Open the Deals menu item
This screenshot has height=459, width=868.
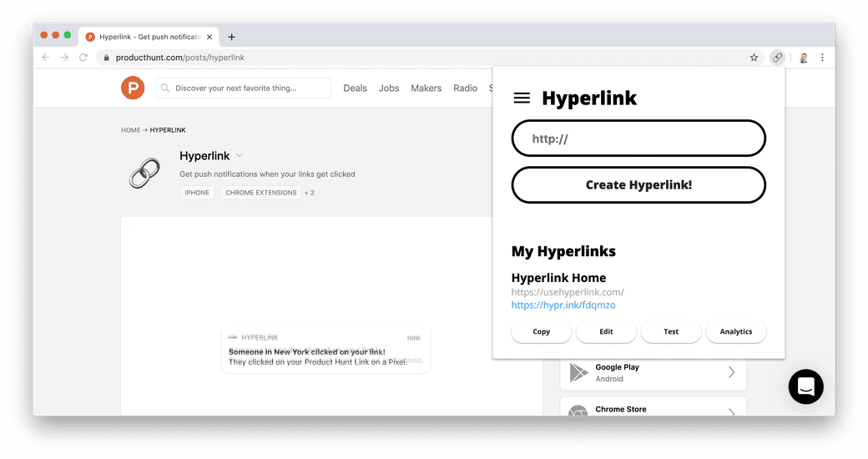(x=355, y=88)
